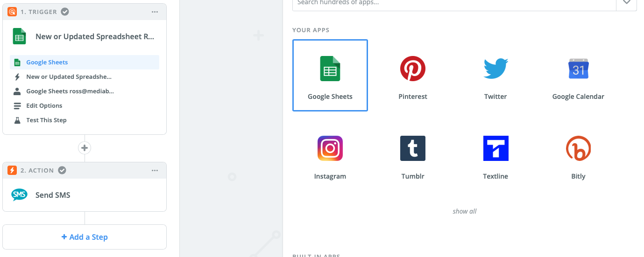Screen dimensions: 644x257
Task: Click the plus between trigger and action
Action: pyautogui.click(x=85, y=148)
